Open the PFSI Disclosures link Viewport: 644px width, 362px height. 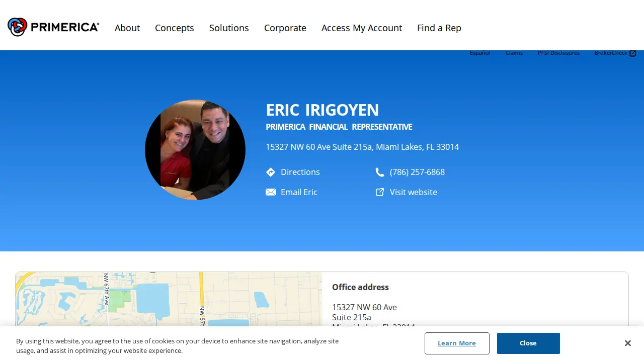pyautogui.click(x=558, y=53)
